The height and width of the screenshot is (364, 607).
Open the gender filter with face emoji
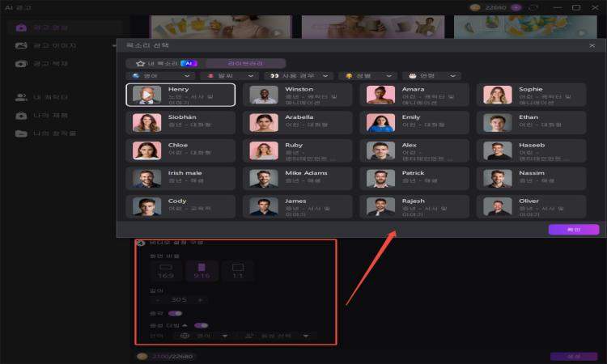(368, 76)
